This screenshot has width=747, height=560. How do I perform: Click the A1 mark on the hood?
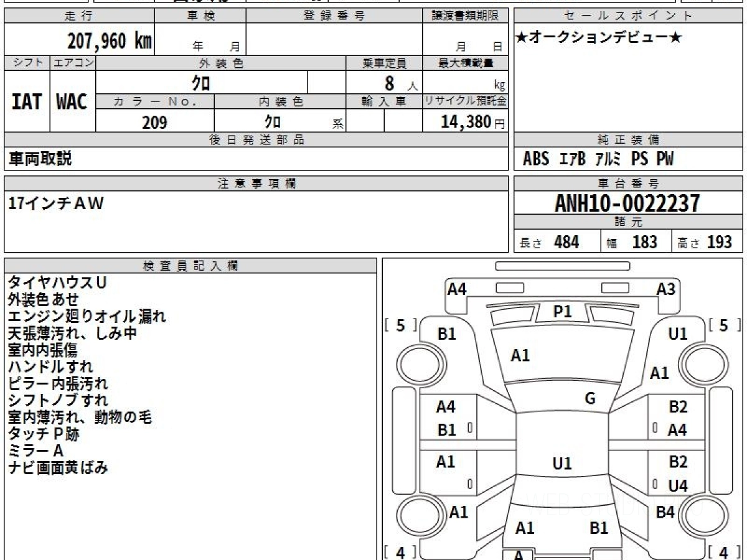(520, 356)
